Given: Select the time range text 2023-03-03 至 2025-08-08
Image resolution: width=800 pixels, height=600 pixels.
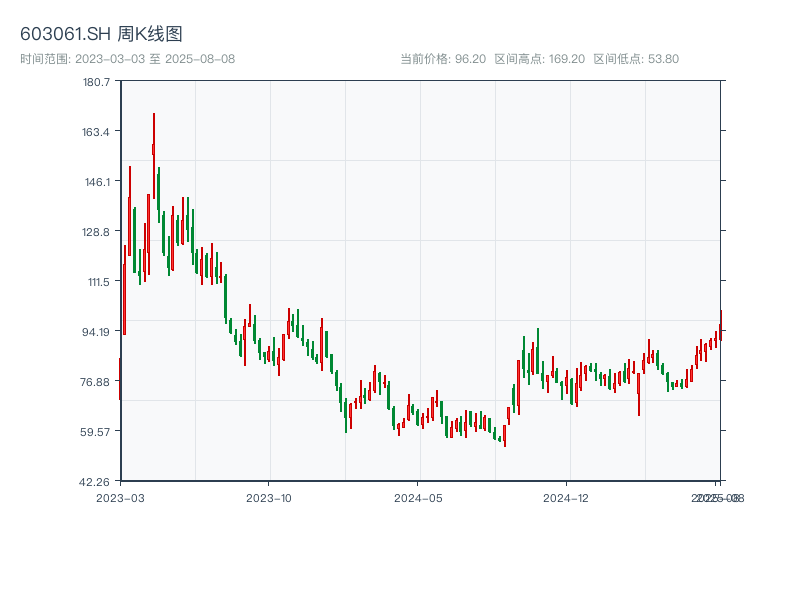Looking at the screenshot, I should [155, 59].
